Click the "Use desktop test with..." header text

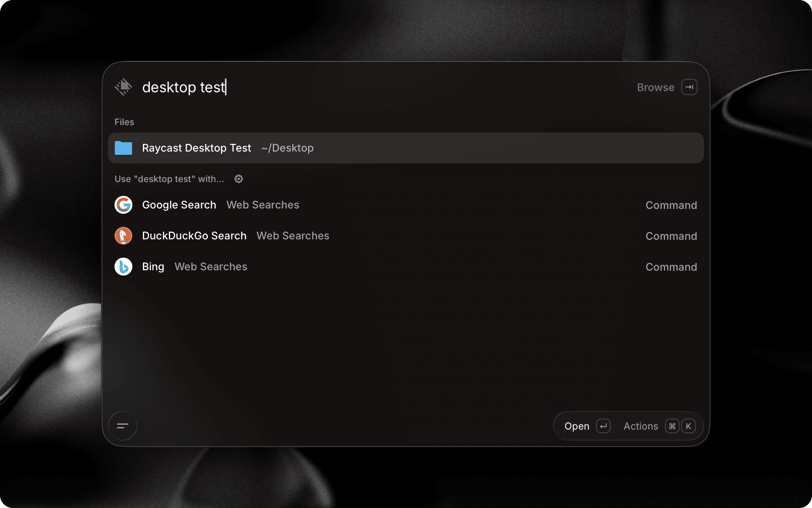[x=169, y=179]
